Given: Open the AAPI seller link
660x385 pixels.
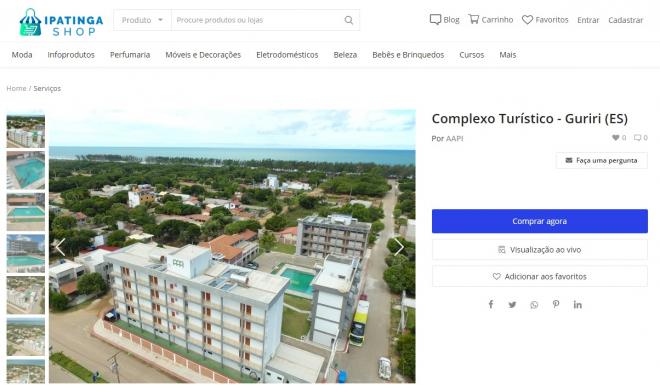Looking at the screenshot, I should point(455,138).
